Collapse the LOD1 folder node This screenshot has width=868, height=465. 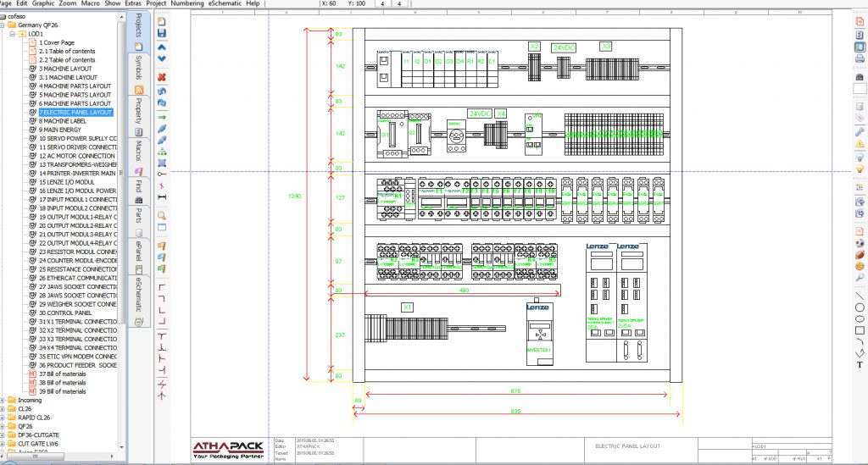tap(13, 34)
